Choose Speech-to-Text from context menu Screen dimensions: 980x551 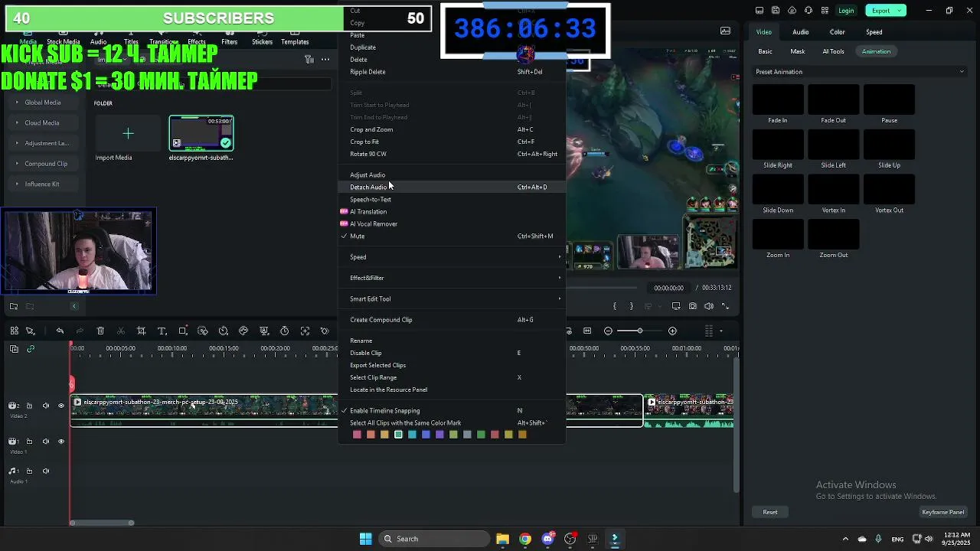pyautogui.click(x=452, y=200)
